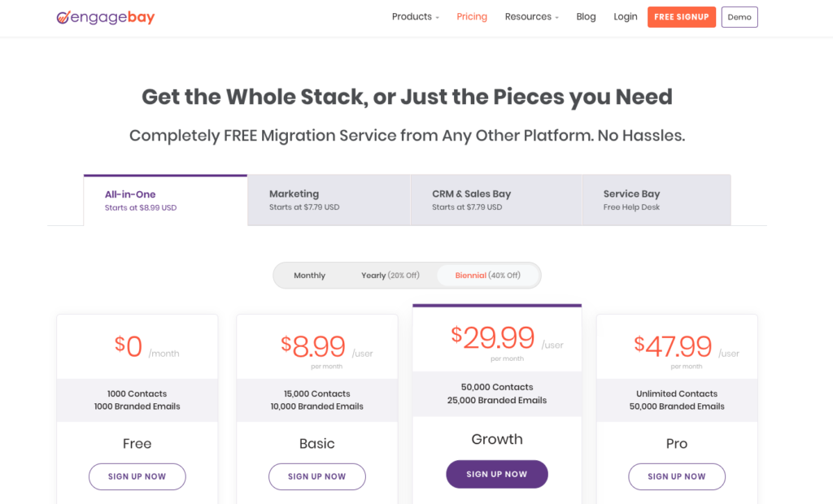
Task: Click the FREE SIGNUP button
Action: tap(682, 17)
